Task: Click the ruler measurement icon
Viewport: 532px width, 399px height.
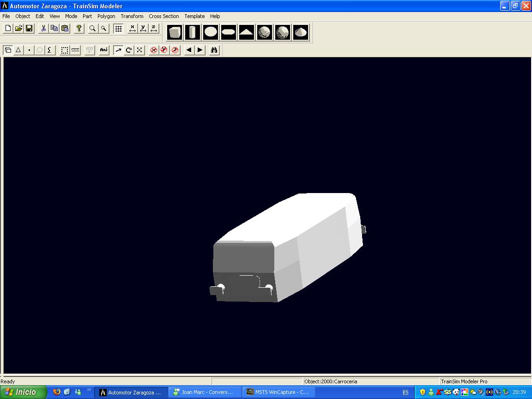Action: pos(76,50)
